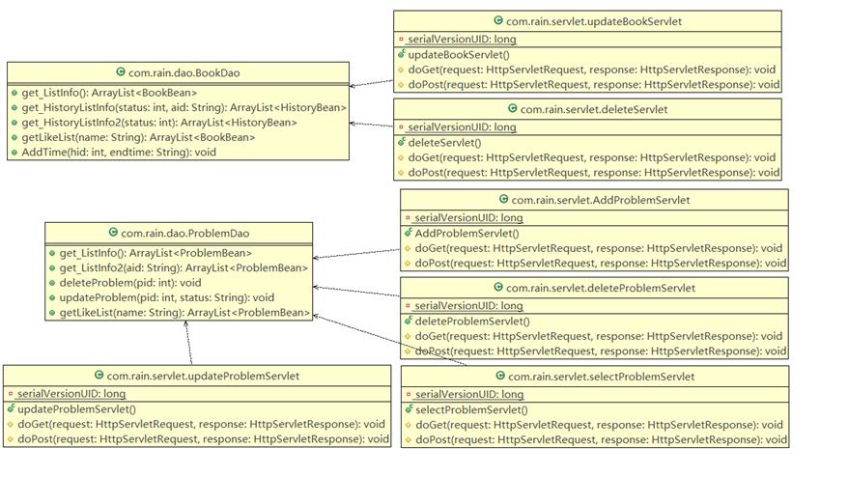The width and height of the screenshot is (848, 504).
Task: Select the com.rain.servlet.AddProblemServlet title
Action: pos(601,200)
